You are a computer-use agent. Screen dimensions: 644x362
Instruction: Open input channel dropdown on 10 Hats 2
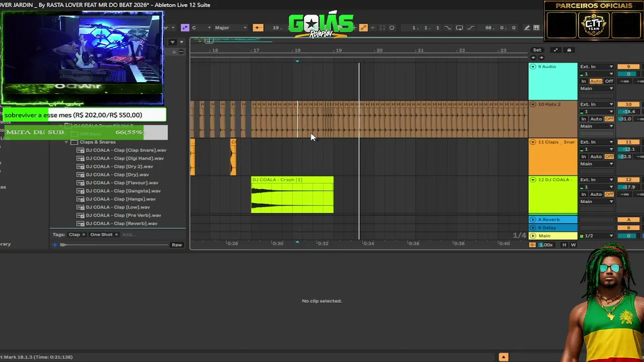pyautogui.click(x=597, y=112)
